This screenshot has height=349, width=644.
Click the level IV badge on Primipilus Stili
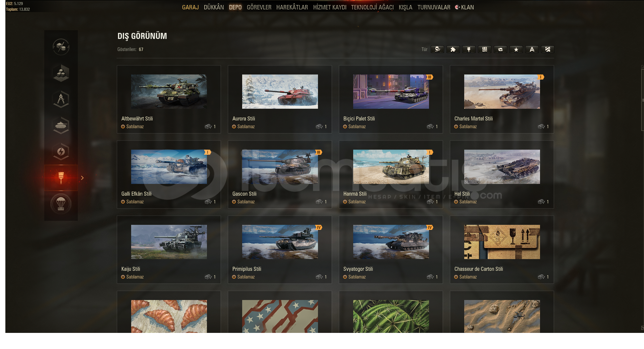319,228
